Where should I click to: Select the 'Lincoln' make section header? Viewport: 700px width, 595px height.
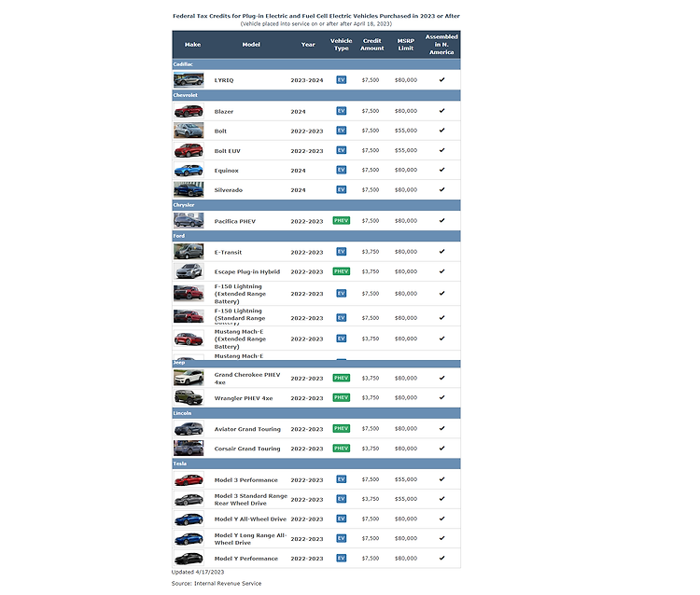click(x=316, y=413)
